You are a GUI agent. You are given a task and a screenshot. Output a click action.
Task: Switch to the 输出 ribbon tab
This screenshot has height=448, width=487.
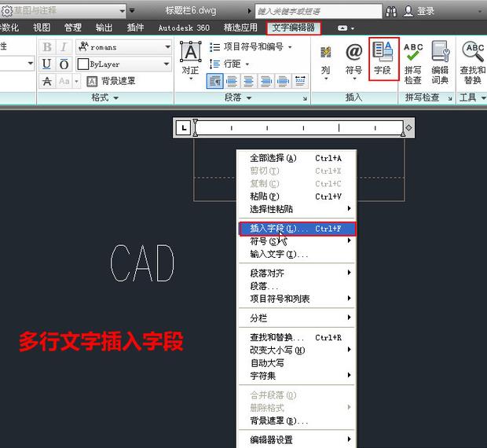(x=104, y=28)
